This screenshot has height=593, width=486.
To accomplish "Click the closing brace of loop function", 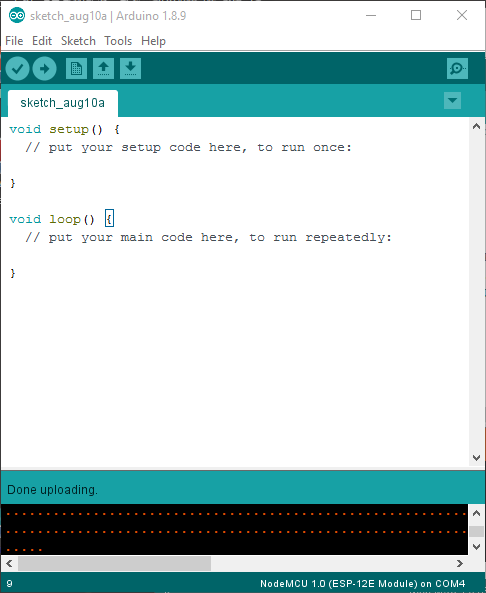I will coord(13,273).
